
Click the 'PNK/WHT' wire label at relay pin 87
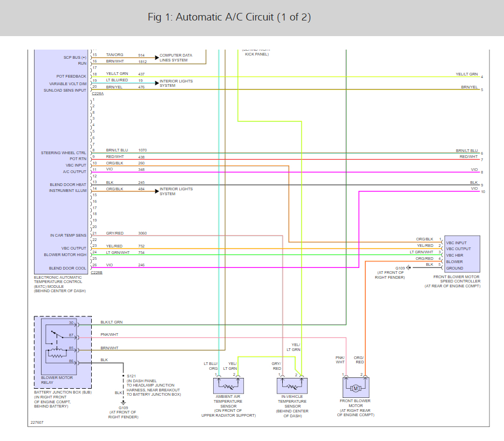pos(110,335)
